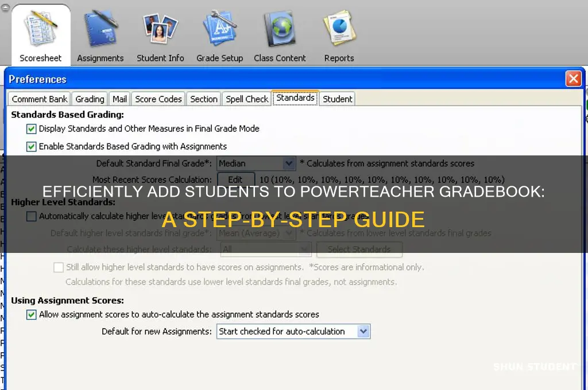Switch to the Spell Check tab

(x=247, y=99)
